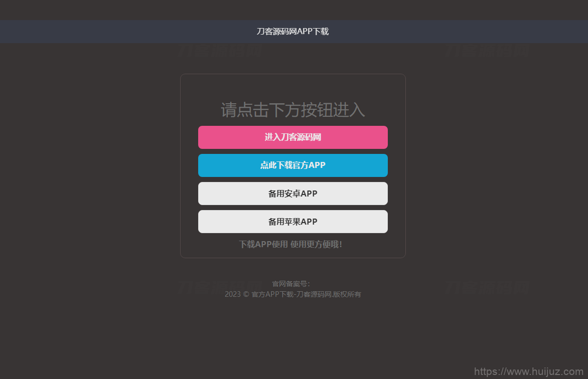Select the 备用安卓APP button

tap(293, 194)
